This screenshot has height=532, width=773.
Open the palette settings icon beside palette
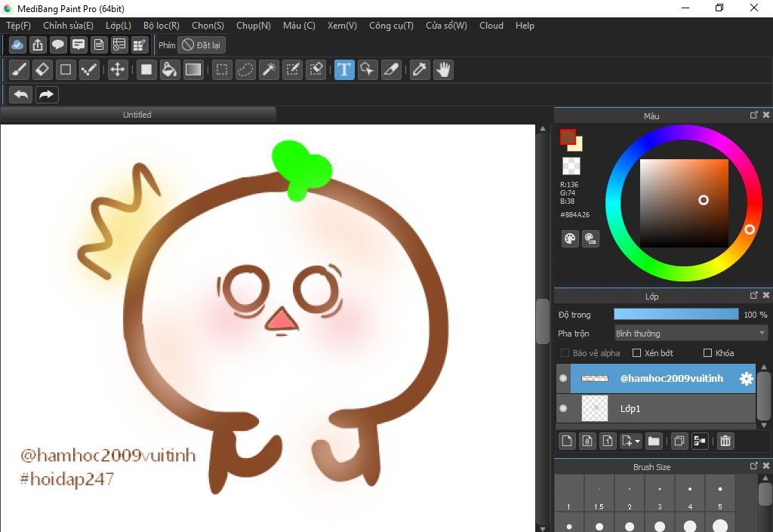590,239
